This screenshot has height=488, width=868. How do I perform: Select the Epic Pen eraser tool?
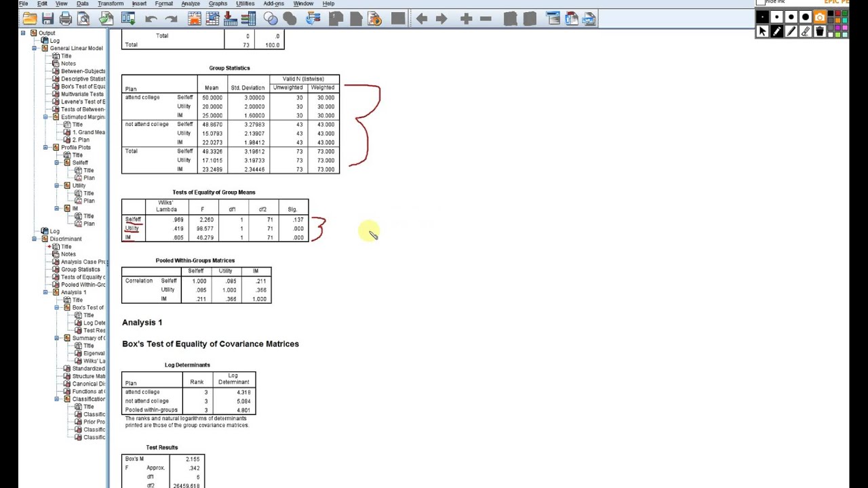(x=806, y=31)
